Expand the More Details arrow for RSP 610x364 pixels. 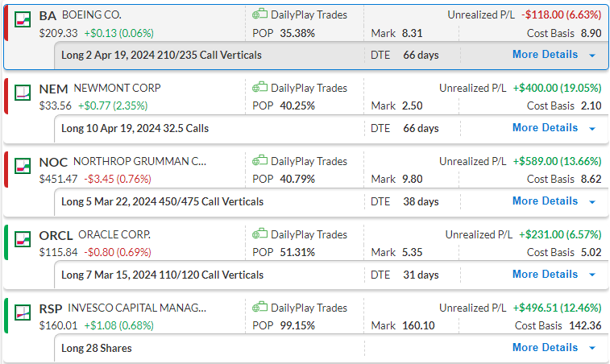point(592,348)
